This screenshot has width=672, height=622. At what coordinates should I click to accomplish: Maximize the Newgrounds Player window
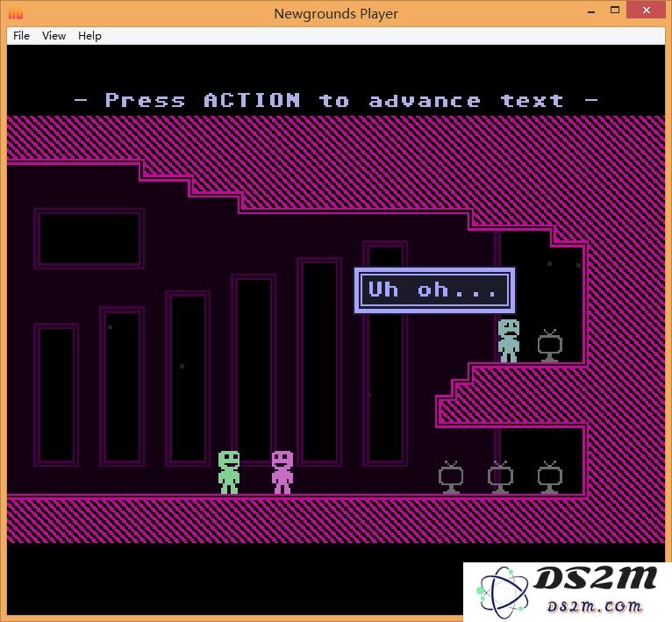615,11
